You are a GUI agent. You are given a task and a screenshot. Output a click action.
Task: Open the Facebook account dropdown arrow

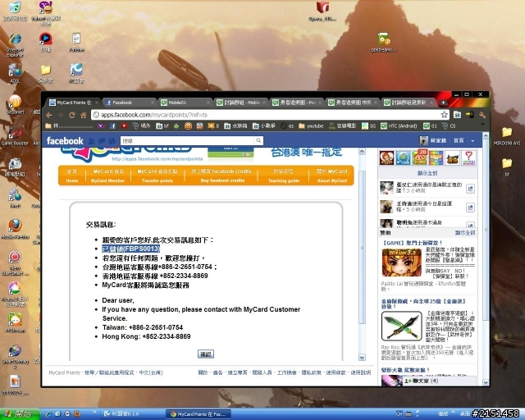pos(472,141)
